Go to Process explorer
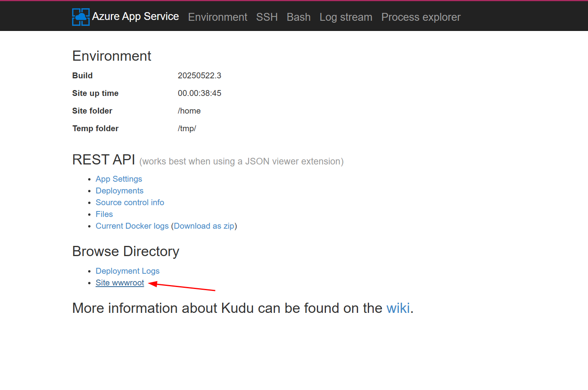 421,17
